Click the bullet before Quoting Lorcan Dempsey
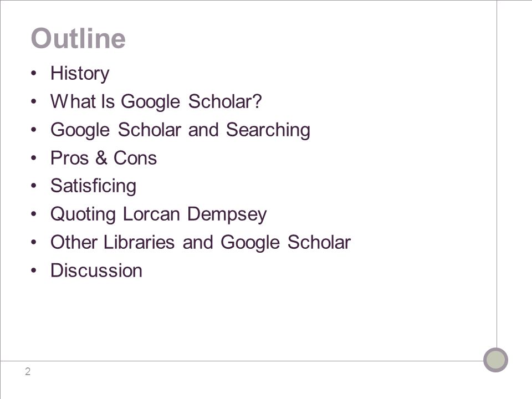 (33, 214)
